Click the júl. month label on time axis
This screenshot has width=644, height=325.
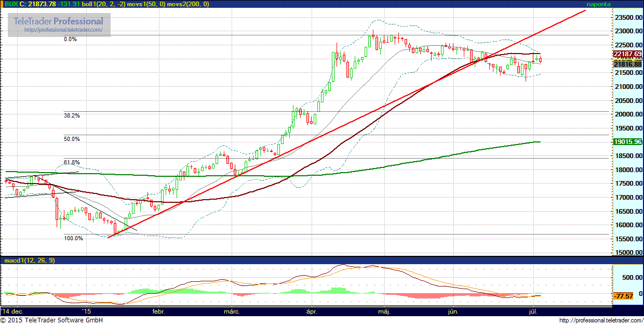pos(533,311)
